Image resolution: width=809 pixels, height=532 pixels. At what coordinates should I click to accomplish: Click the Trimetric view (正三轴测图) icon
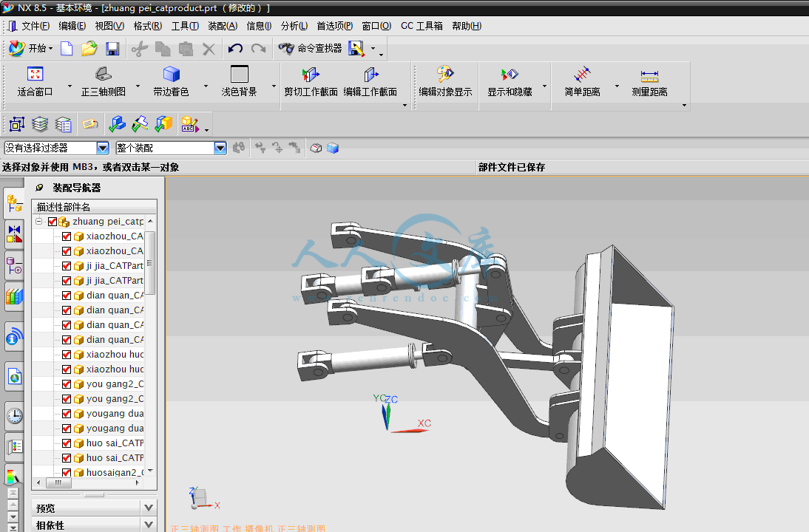pos(103,75)
